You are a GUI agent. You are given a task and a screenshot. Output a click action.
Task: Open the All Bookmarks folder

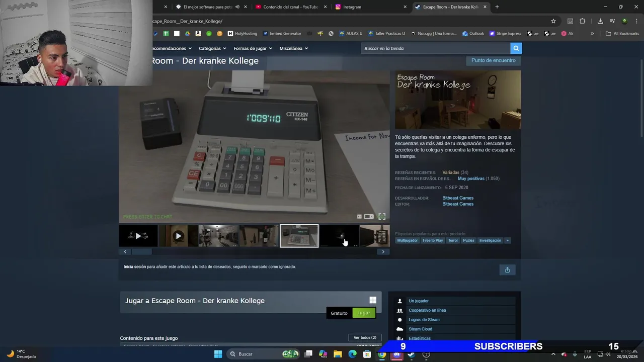(622, 34)
